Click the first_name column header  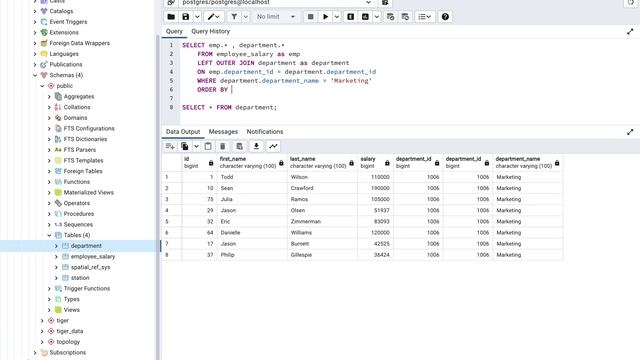252,162
